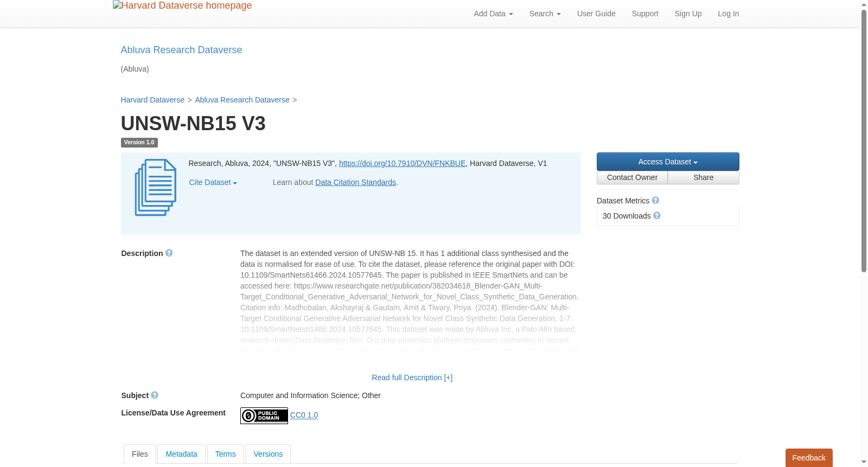Click the Downloads count help icon
The width and height of the screenshot is (868, 467).
tap(657, 216)
